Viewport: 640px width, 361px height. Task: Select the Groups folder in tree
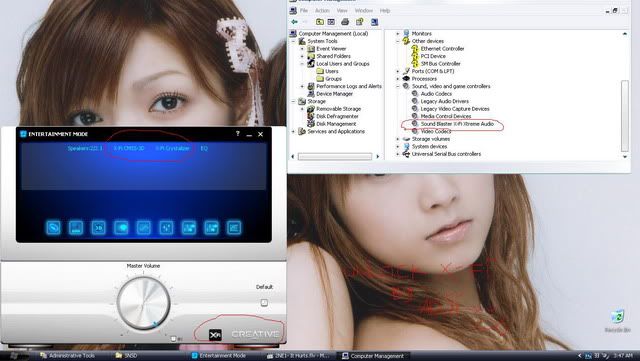(333, 79)
